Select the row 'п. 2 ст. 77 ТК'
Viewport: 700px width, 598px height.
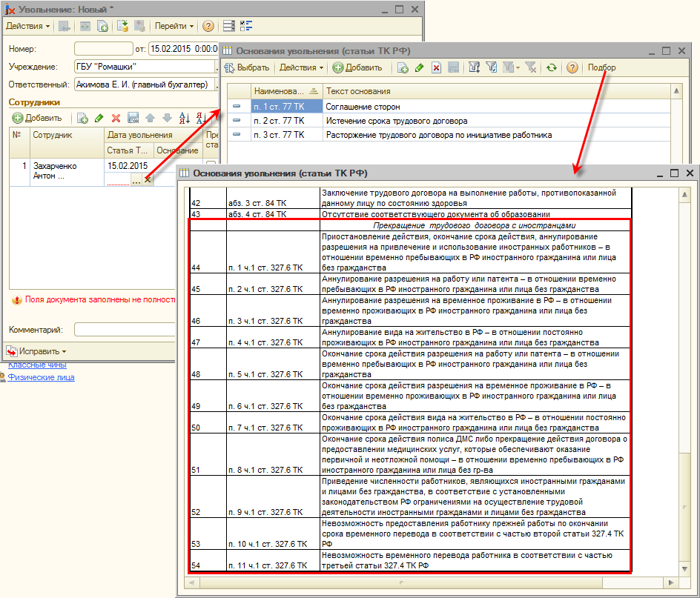point(279,120)
